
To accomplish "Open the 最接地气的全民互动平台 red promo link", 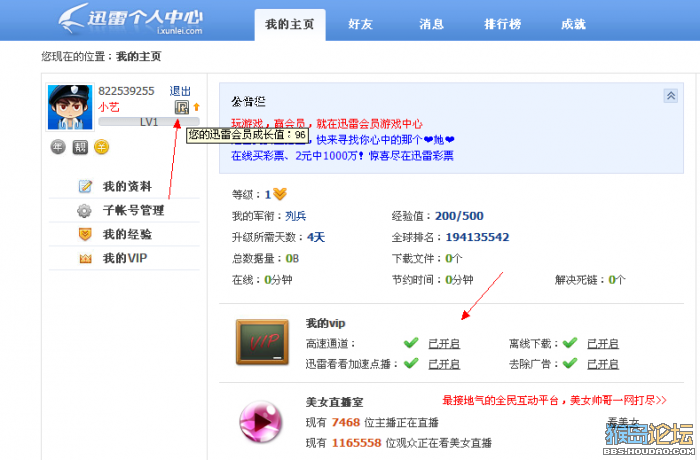I will 554,401.
